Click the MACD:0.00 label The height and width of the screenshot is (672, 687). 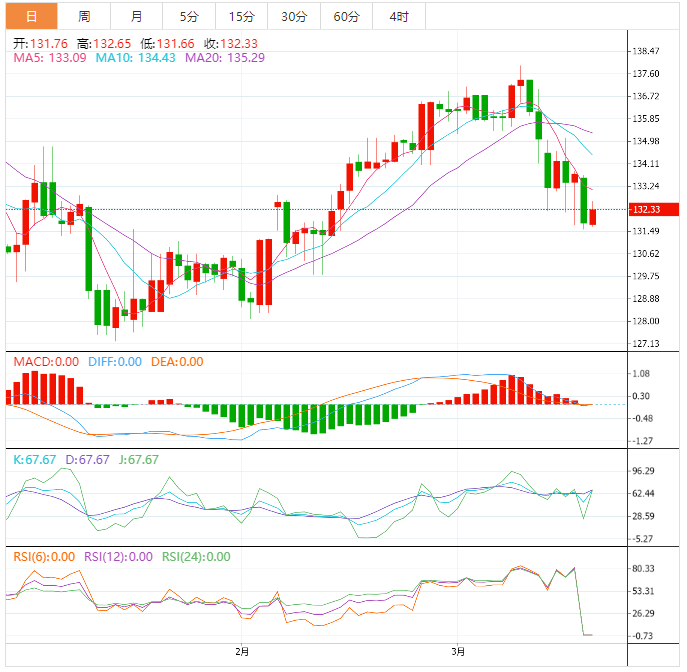click(46, 362)
